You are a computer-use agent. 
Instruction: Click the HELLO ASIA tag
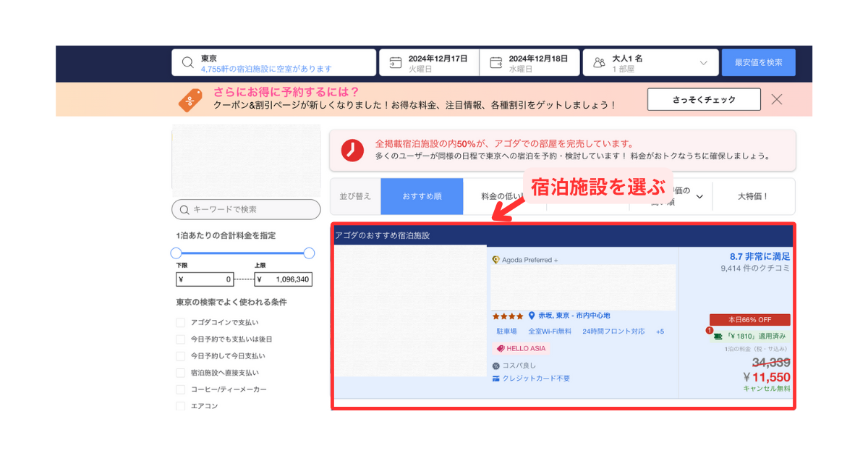520,348
